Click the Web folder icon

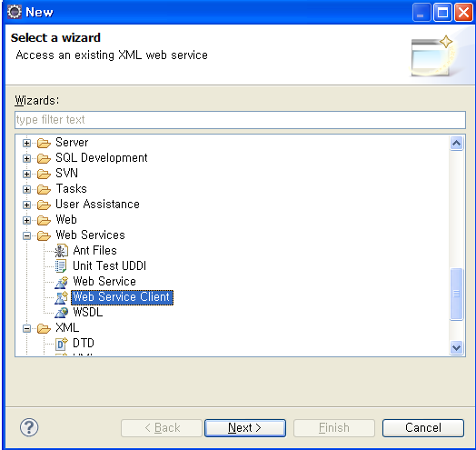pyautogui.click(x=44, y=220)
